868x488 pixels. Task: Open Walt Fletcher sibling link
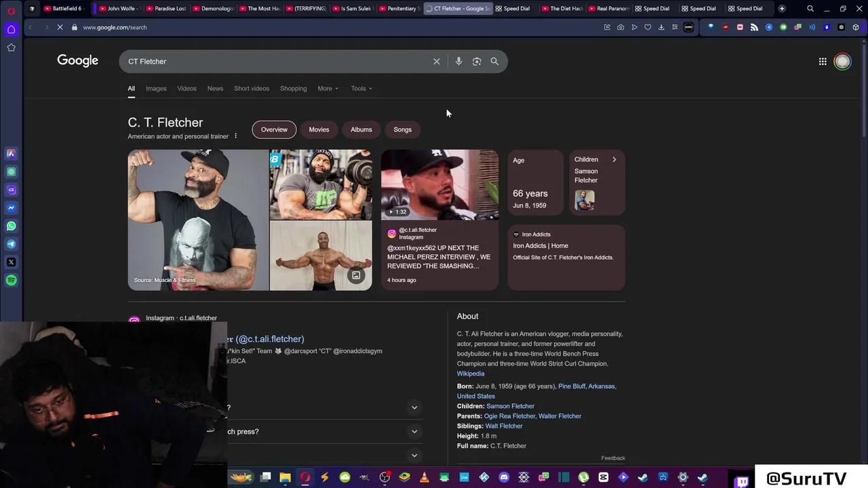click(504, 426)
